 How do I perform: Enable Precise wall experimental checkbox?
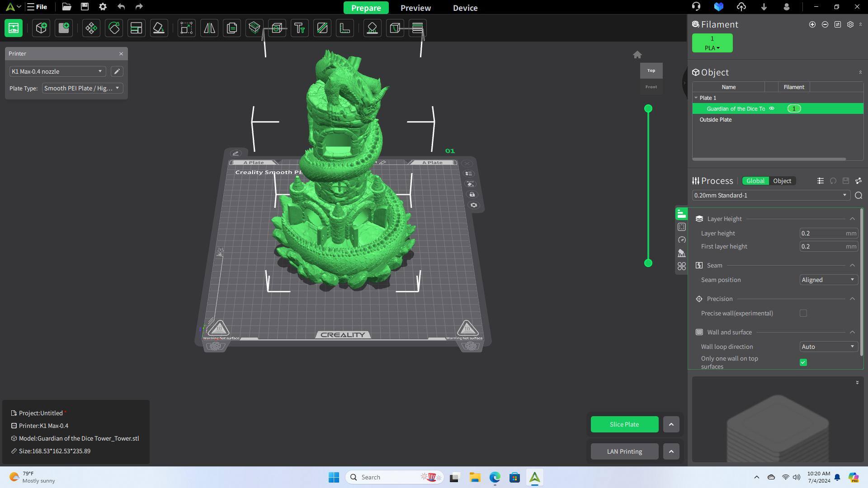[803, 313]
